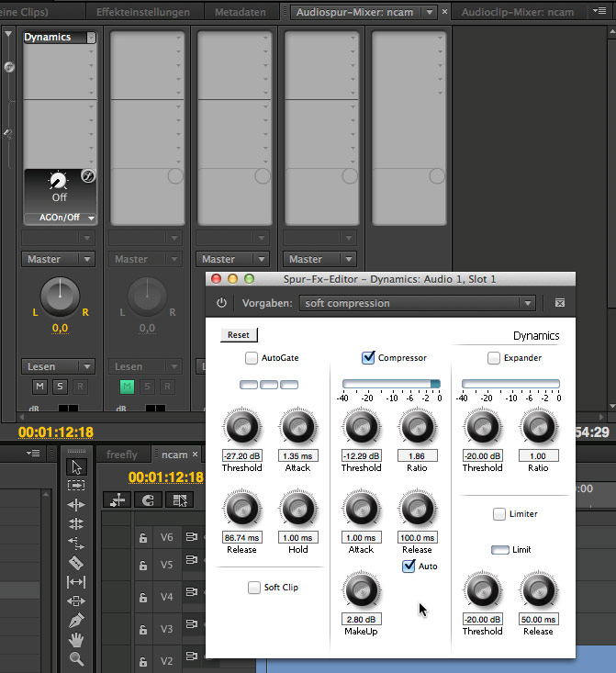Screen dimensions: 616x673
Task: Disable the Compressor checkbox
Action: point(368,358)
